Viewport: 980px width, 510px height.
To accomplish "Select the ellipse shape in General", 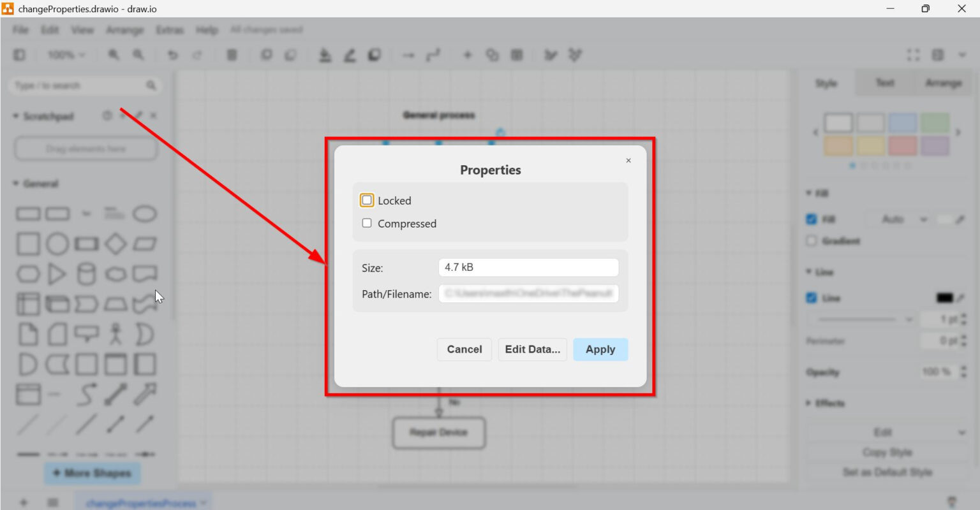I will point(145,214).
